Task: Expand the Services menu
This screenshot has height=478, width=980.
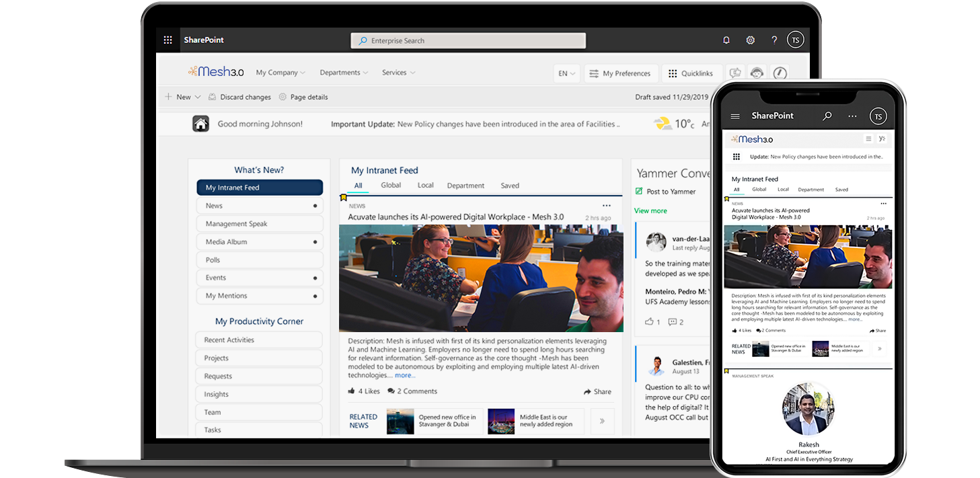Action: (398, 73)
